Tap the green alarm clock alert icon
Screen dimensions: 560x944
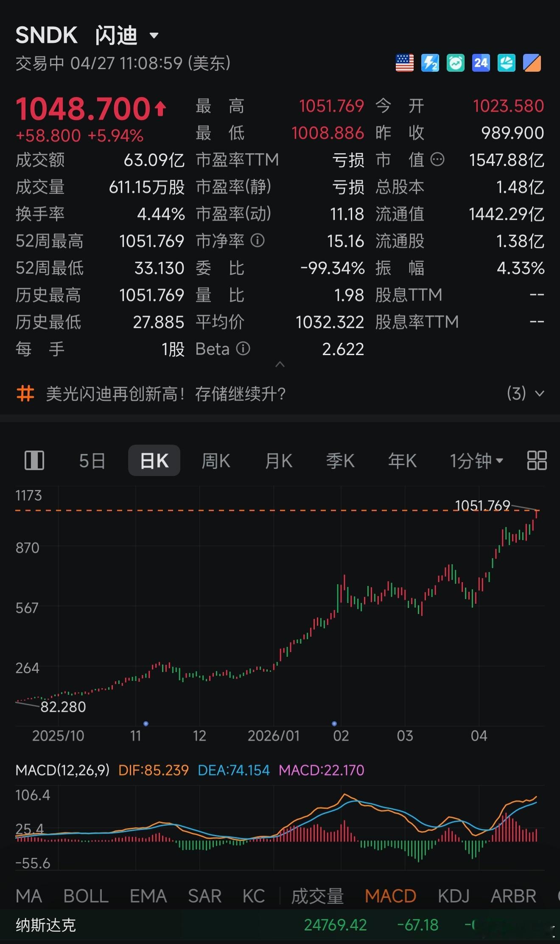tap(455, 63)
